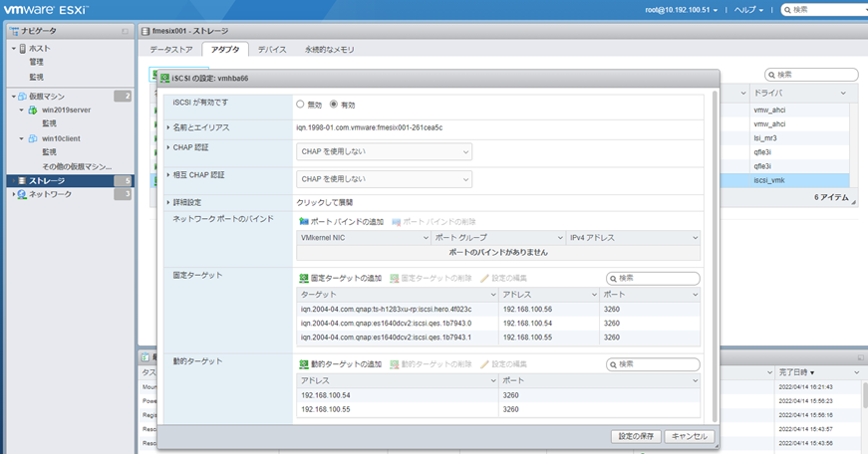The image size is (868, 454).
Task: Click the add static target icon
Action: 304,279
